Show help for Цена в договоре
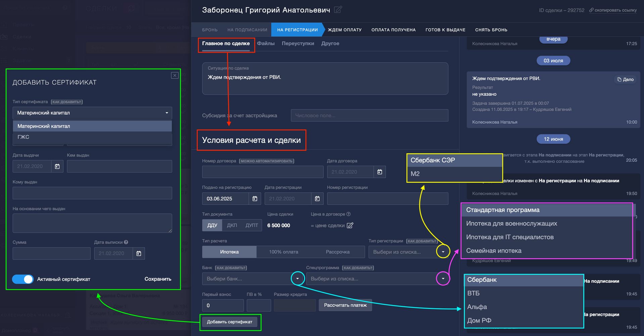The width and height of the screenshot is (644, 336). 348,214
